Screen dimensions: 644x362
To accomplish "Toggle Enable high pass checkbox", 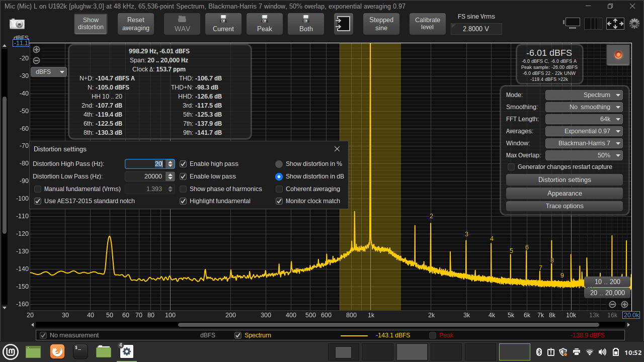I will tap(183, 164).
